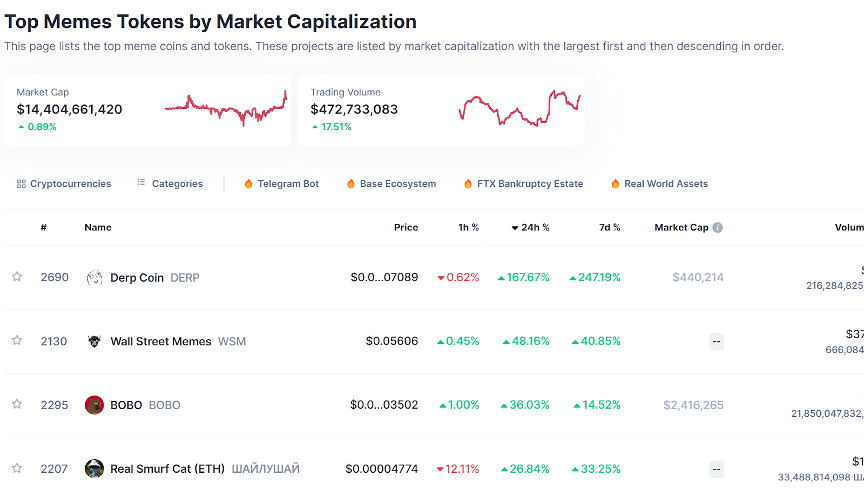Screen dimensions: 864x492
Task: Star Derp Coin to add to watchlist
Action: pos(17,277)
